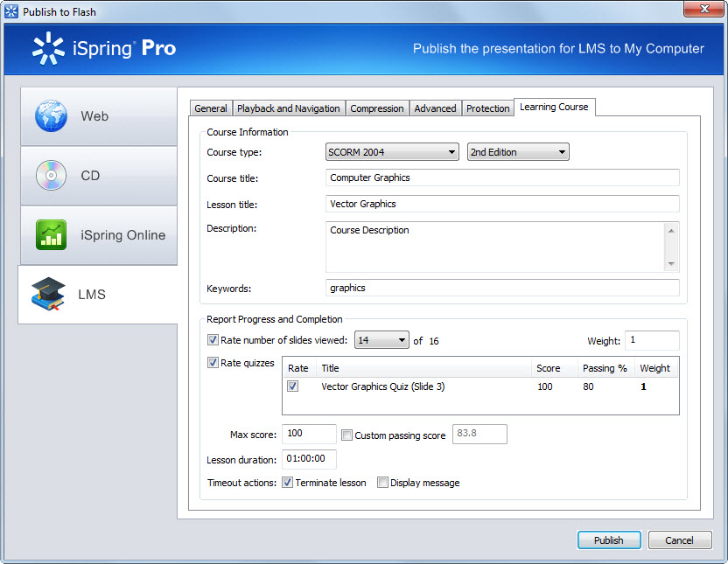Click the Passing % column header
Screen dimensions: 728x564
click(605, 368)
